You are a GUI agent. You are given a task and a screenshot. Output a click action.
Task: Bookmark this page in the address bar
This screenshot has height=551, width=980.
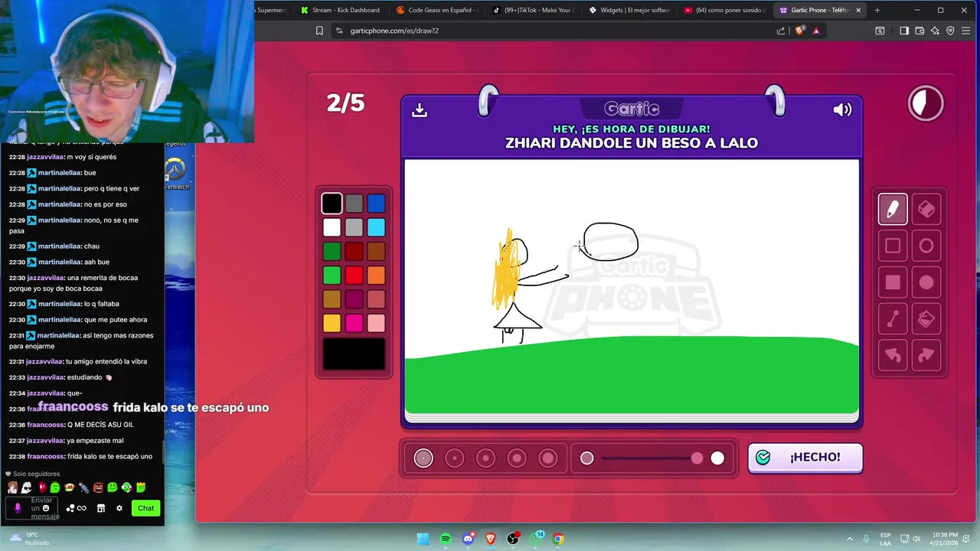pyautogui.click(x=319, y=31)
